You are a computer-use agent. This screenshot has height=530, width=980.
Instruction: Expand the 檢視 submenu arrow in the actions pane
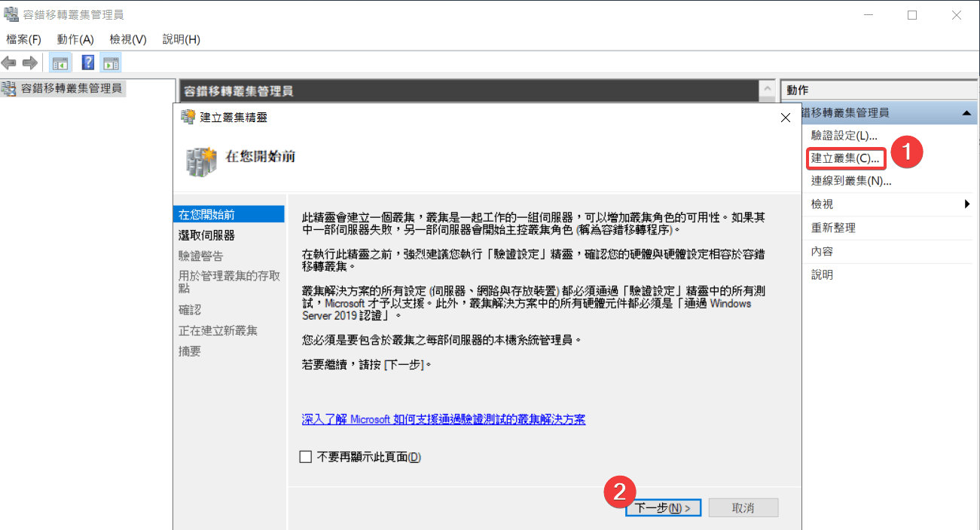click(966, 204)
